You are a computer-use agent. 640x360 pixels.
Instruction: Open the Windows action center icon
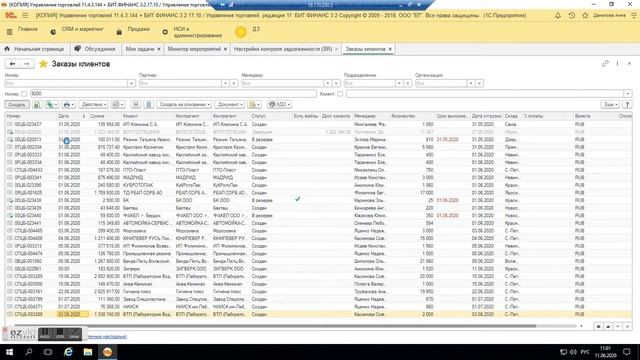627,352
